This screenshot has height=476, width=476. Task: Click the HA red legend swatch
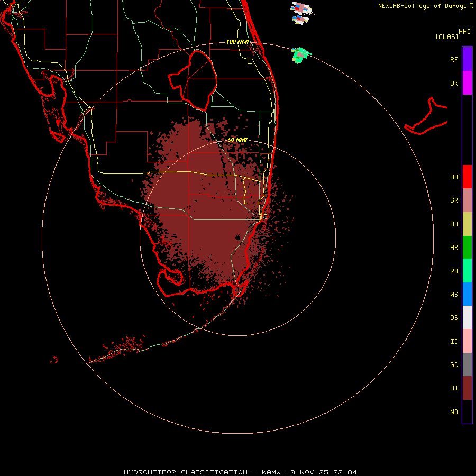tap(467, 177)
